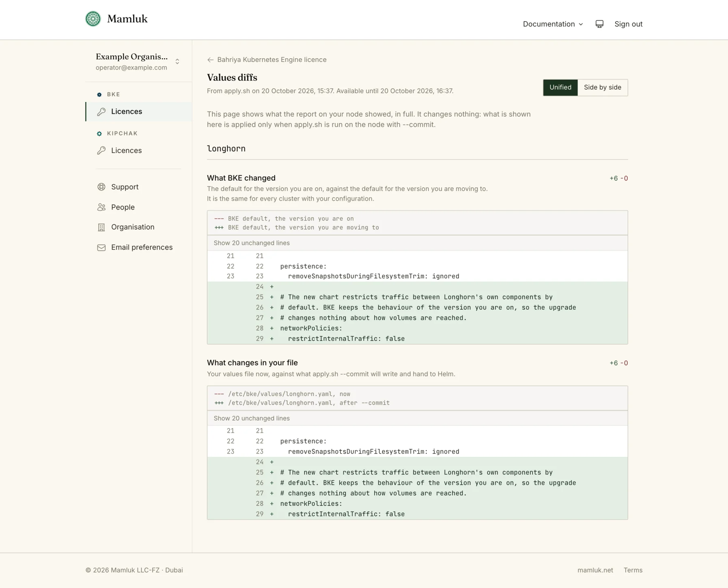Open BKE Licences in sidebar

pyautogui.click(x=139, y=112)
